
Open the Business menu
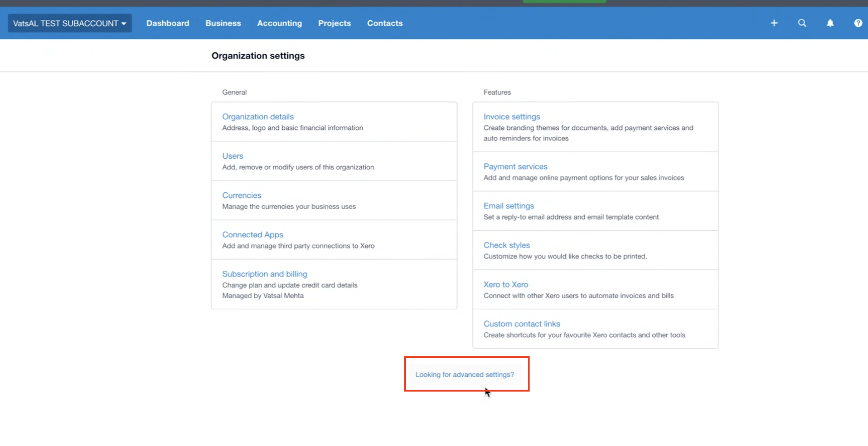[x=223, y=23]
